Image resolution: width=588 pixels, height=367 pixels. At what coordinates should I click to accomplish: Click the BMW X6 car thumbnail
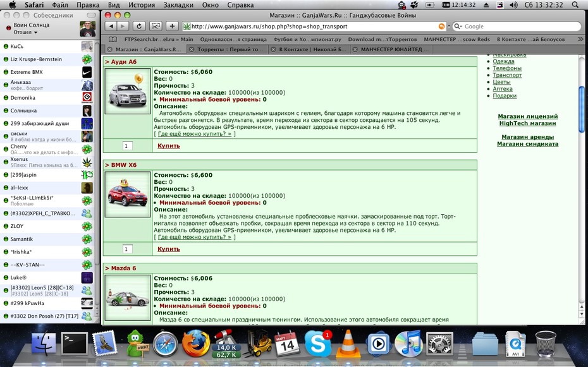(128, 195)
